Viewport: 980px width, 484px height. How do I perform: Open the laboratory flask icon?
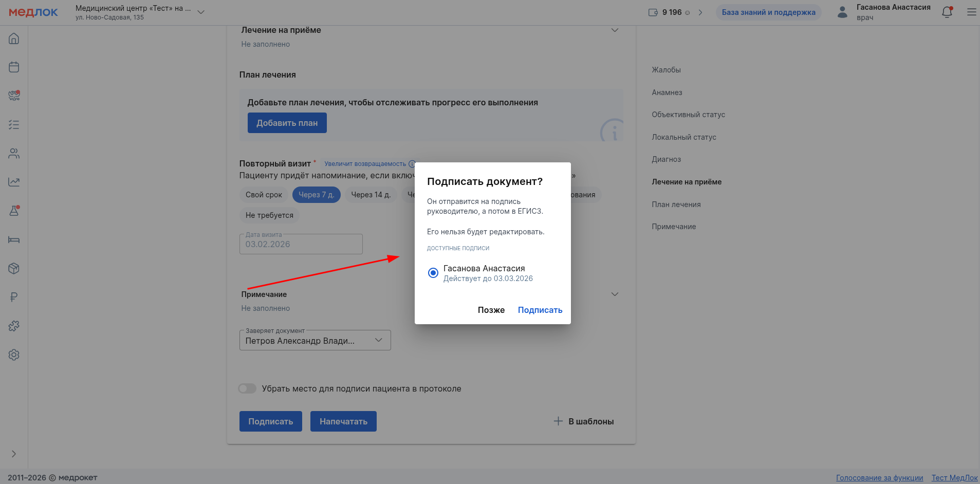click(14, 211)
